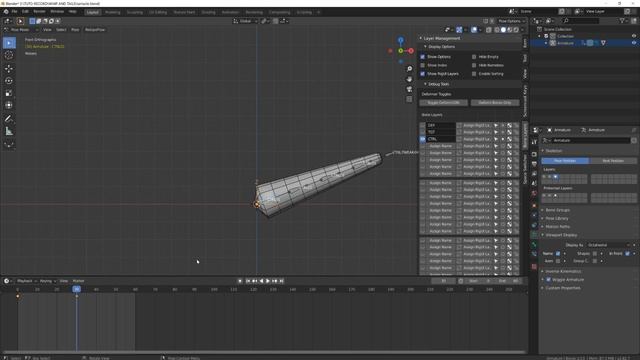
Task: Collapse the Debug Tools subpanel
Action: (x=425, y=84)
